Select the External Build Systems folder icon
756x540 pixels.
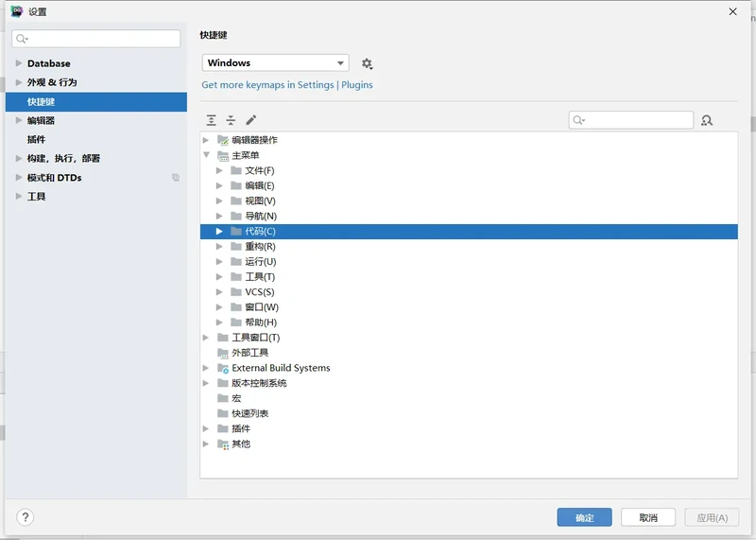pyautogui.click(x=223, y=368)
